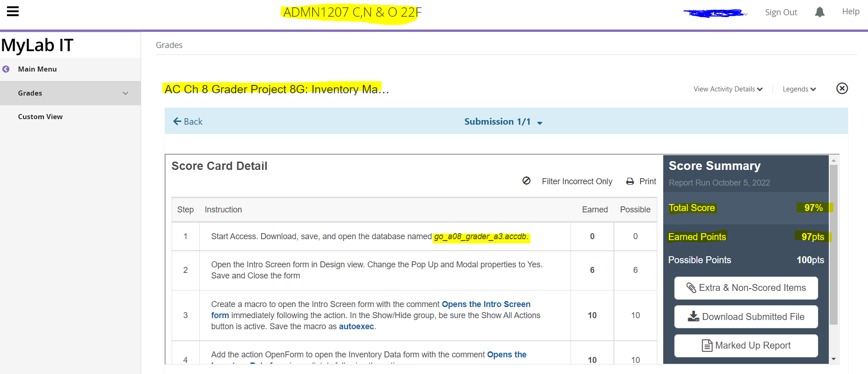Image resolution: width=868 pixels, height=374 pixels.
Task: Click Sign Out
Action: coord(781,12)
